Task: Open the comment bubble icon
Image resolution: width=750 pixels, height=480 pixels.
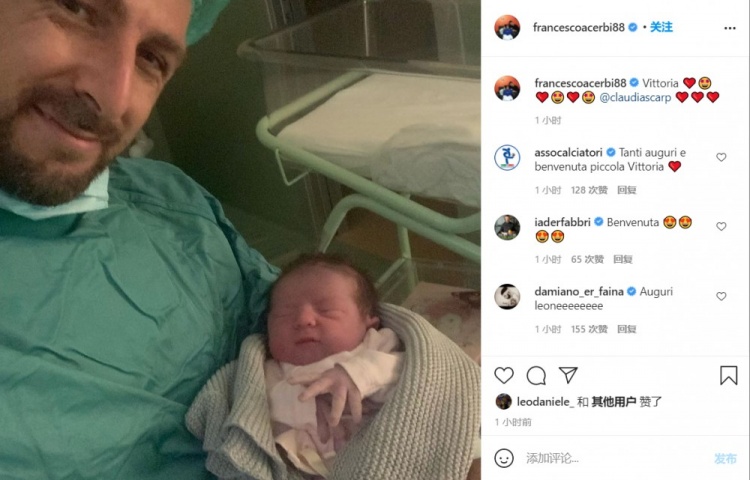Action: point(536,376)
